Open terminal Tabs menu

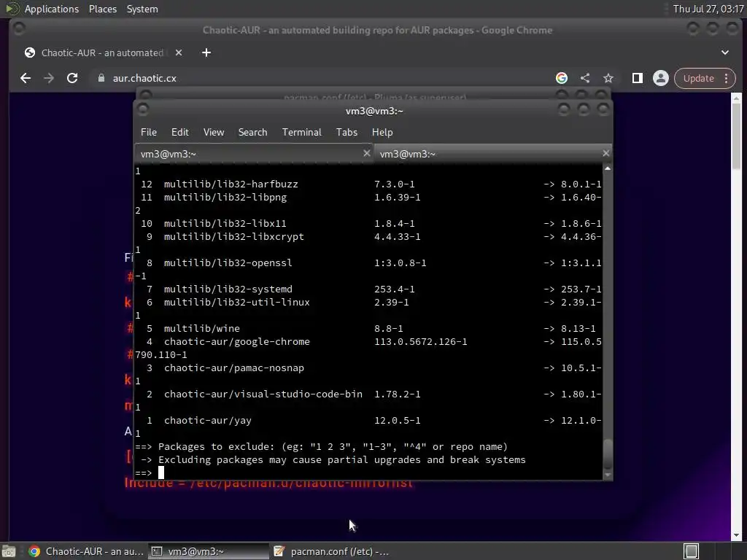point(347,132)
